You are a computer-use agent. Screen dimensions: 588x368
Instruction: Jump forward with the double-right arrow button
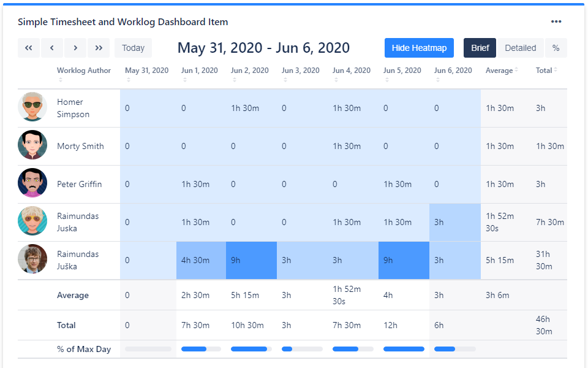pos(99,48)
